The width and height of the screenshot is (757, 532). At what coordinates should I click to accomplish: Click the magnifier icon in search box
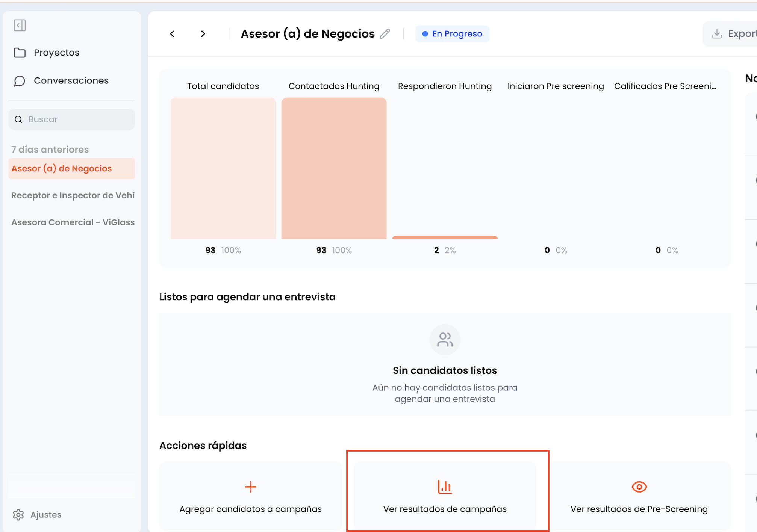[x=18, y=119]
